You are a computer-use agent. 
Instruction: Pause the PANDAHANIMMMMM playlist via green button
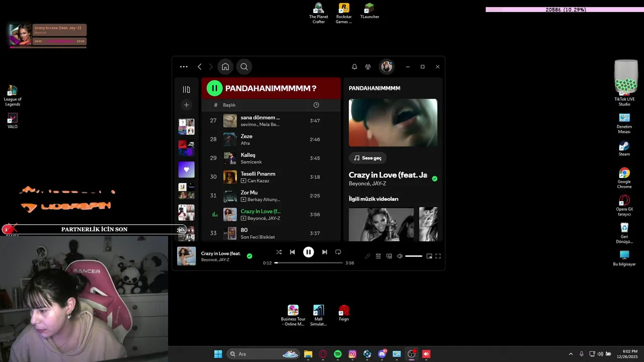tap(214, 88)
